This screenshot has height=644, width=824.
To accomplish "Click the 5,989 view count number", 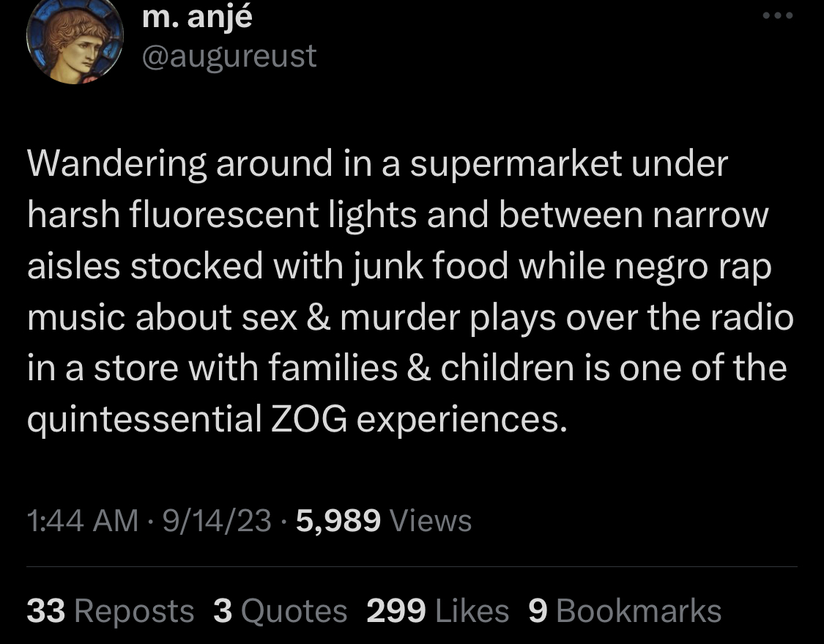I will [x=338, y=521].
